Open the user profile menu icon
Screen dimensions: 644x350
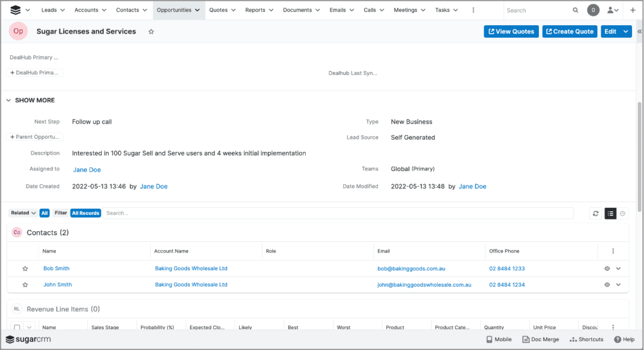pos(613,10)
